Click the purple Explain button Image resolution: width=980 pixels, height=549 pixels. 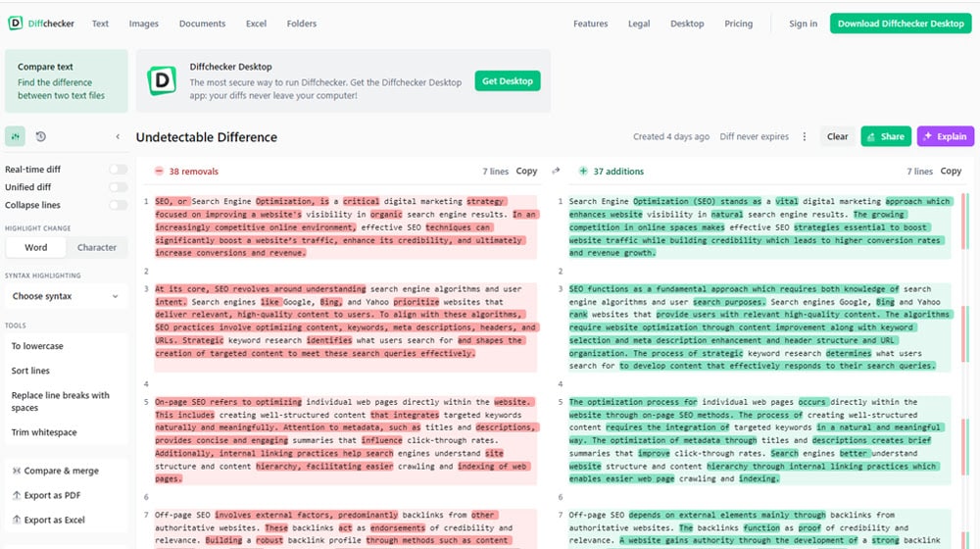(945, 137)
